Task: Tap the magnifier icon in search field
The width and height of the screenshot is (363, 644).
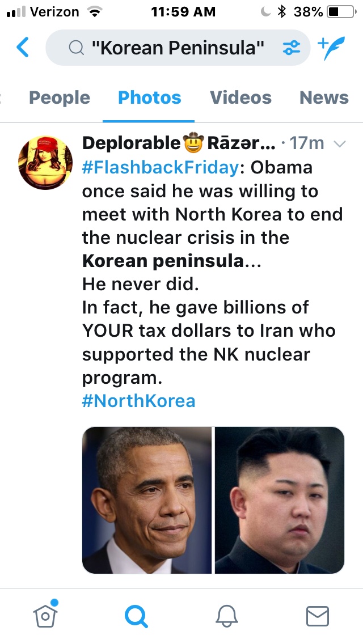Action: (76, 48)
